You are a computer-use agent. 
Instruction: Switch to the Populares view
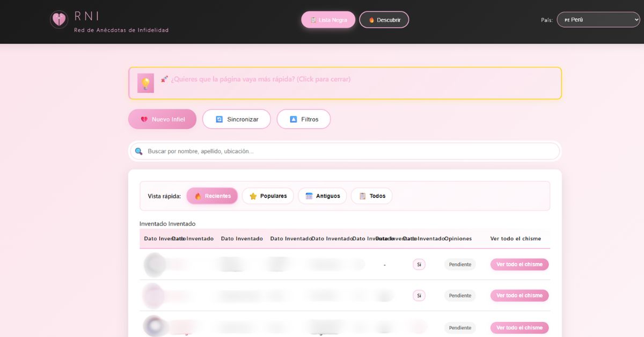267,195
